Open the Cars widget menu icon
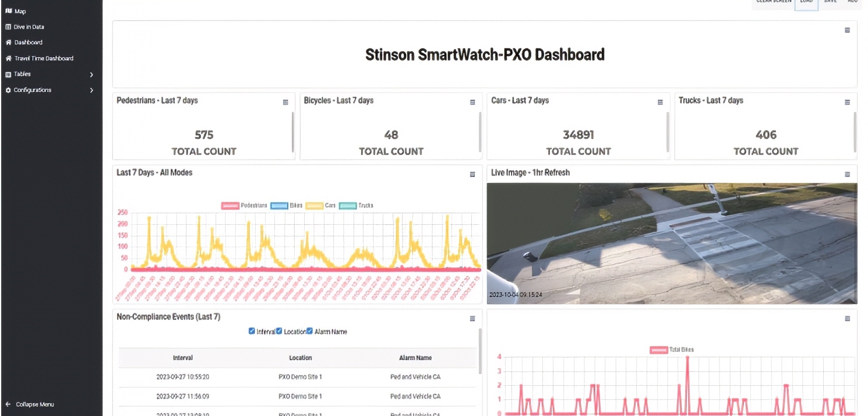The width and height of the screenshot is (868, 416). [660, 103]
